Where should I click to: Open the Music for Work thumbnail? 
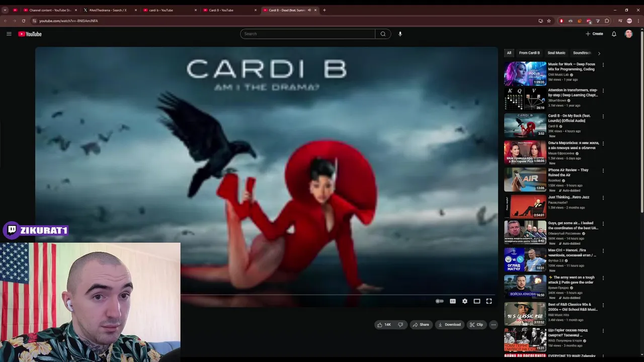coord(525,73)
